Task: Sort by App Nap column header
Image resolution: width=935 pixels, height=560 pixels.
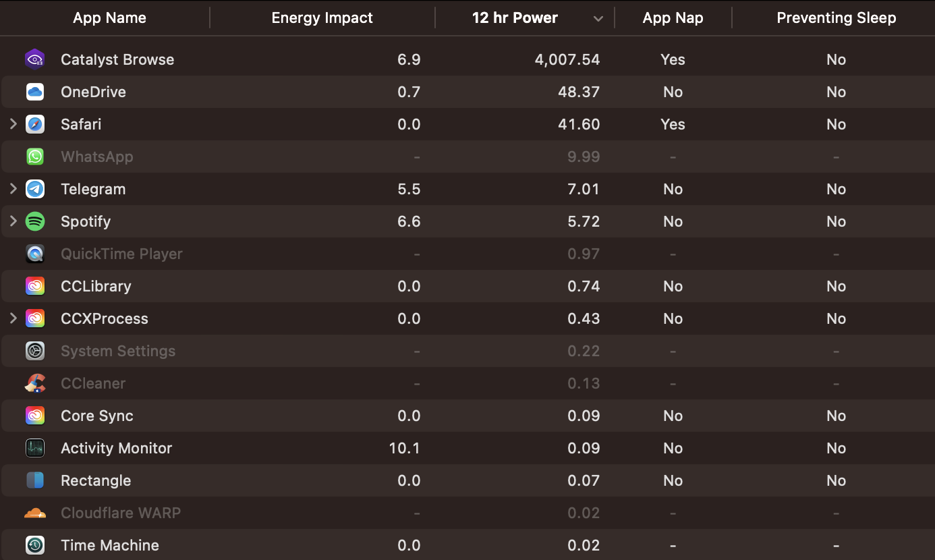Action: click(673, 18)
